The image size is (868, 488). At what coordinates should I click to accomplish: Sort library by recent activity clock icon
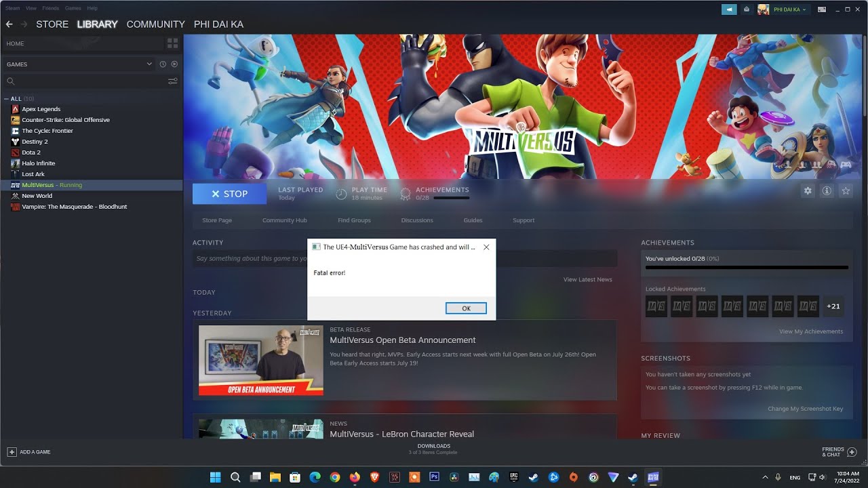tap(163, 64)
